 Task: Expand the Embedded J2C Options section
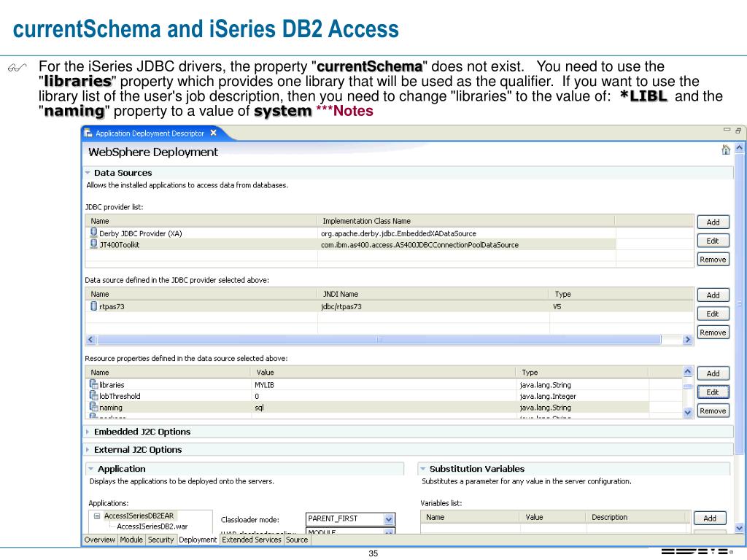pyautogui.click(x=88, y=432)
